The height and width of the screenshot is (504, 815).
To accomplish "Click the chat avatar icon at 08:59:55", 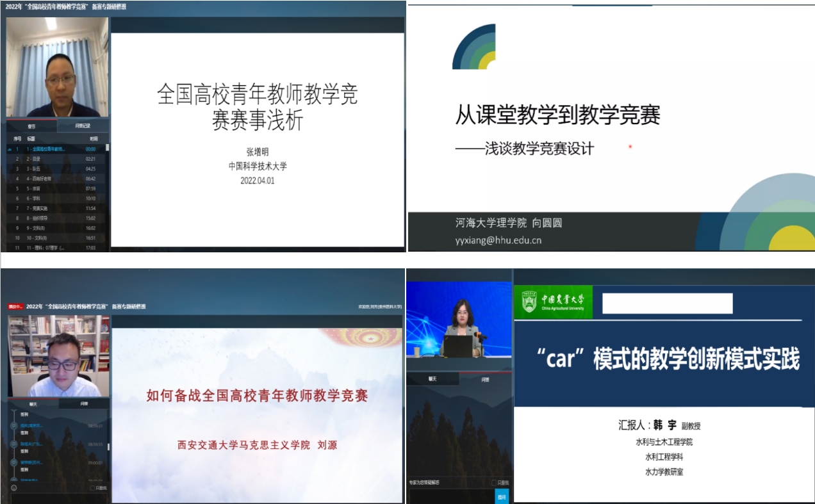I will pos(13,443).
